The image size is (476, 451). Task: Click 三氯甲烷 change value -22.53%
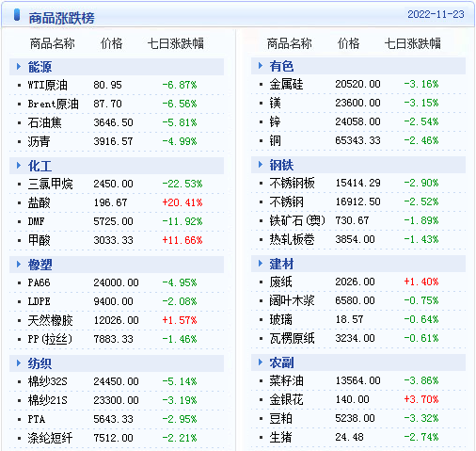pos(182,184)
